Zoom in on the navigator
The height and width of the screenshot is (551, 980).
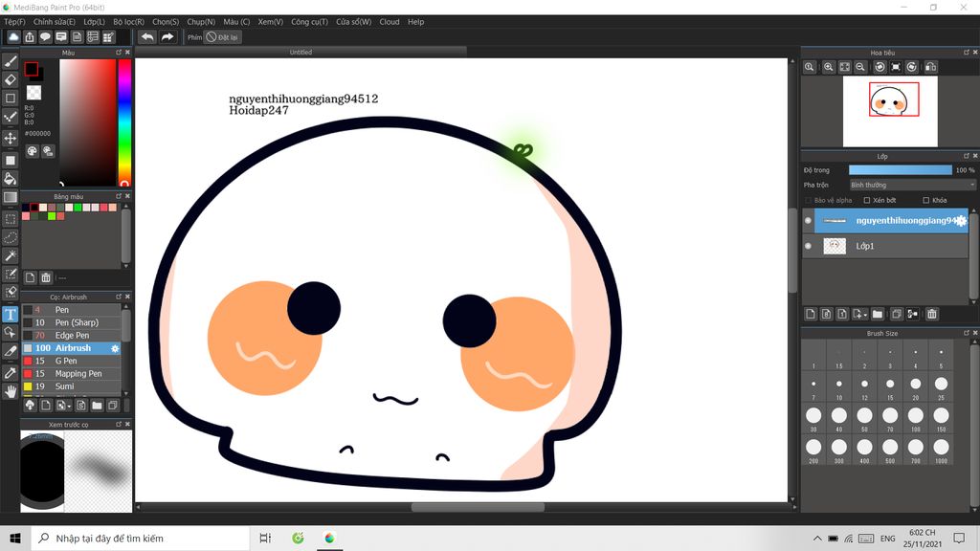(x=828, y=67)
